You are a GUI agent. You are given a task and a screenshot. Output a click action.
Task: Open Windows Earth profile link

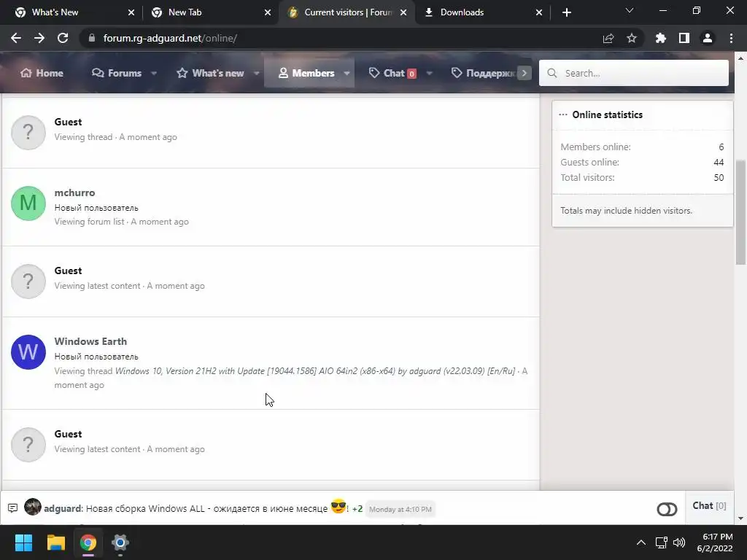90,341
